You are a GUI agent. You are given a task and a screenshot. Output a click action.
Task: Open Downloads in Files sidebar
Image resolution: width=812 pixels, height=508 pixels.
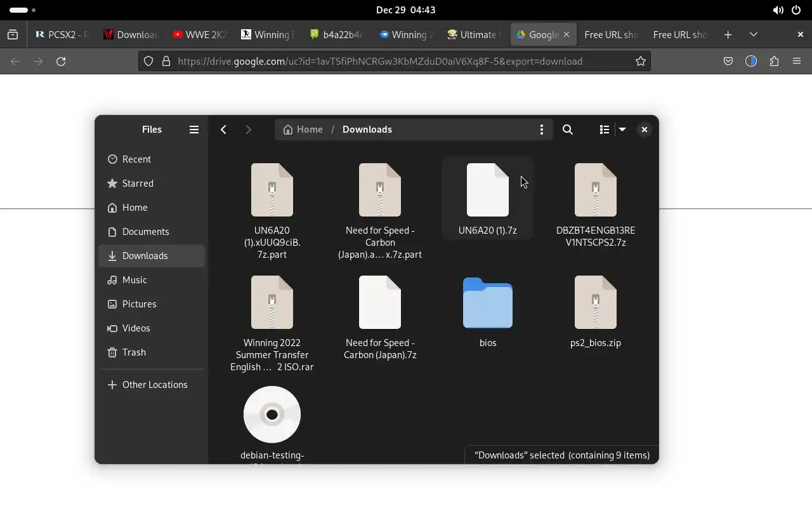(152, 256)
